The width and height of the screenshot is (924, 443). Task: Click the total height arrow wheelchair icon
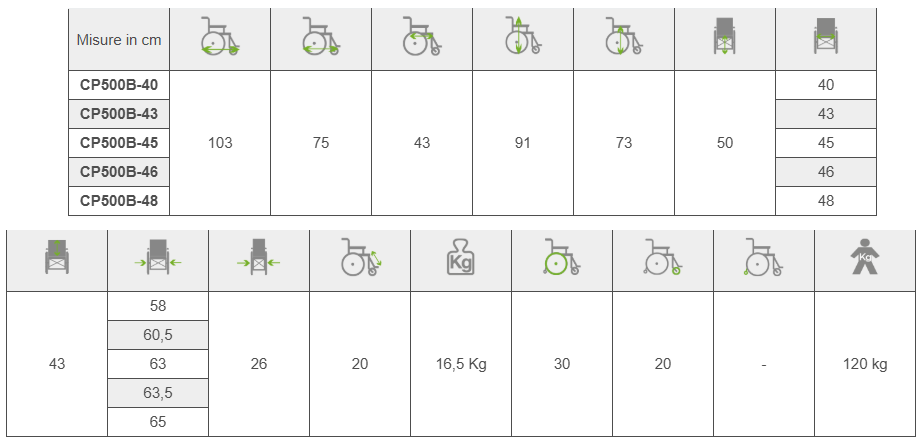(x=523, y=39)
